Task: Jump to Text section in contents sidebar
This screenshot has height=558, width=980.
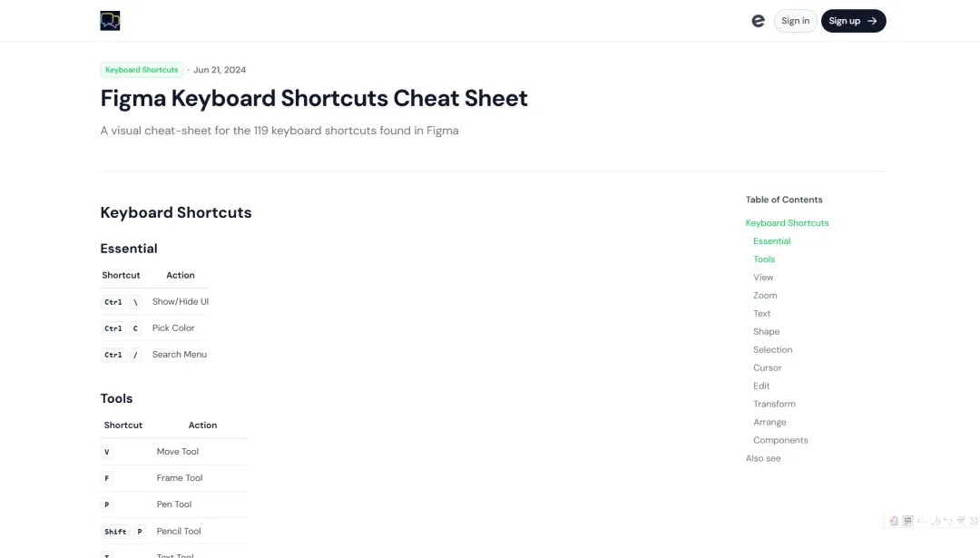Action: pyautogui.click(x=761, y=313)
